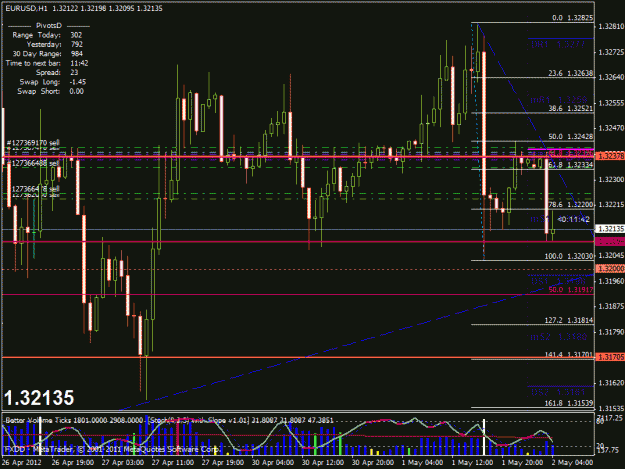Click the Swap Short value 0.00
The width and height of the screenshot is (625, 469).
click(x=77, y=91)
